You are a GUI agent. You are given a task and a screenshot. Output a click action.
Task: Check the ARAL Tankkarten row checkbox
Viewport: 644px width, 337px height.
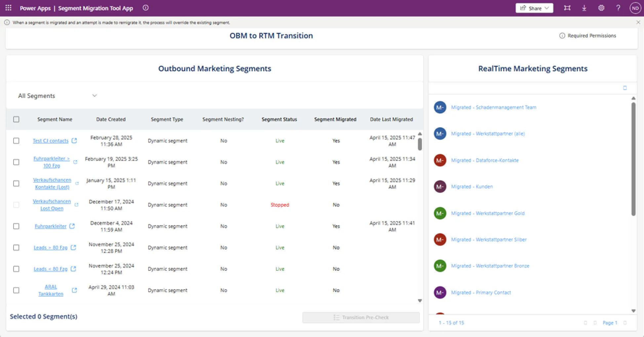[16, 290]
